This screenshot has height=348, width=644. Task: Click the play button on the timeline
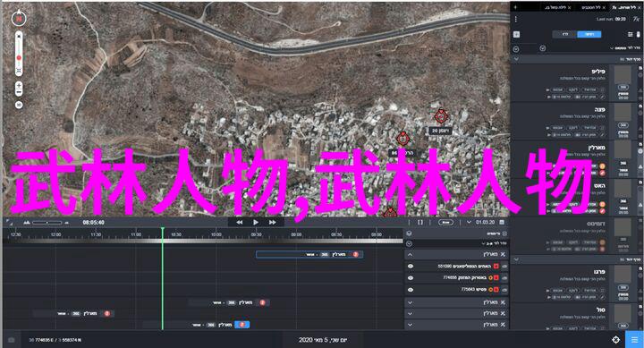click(256, 222)
